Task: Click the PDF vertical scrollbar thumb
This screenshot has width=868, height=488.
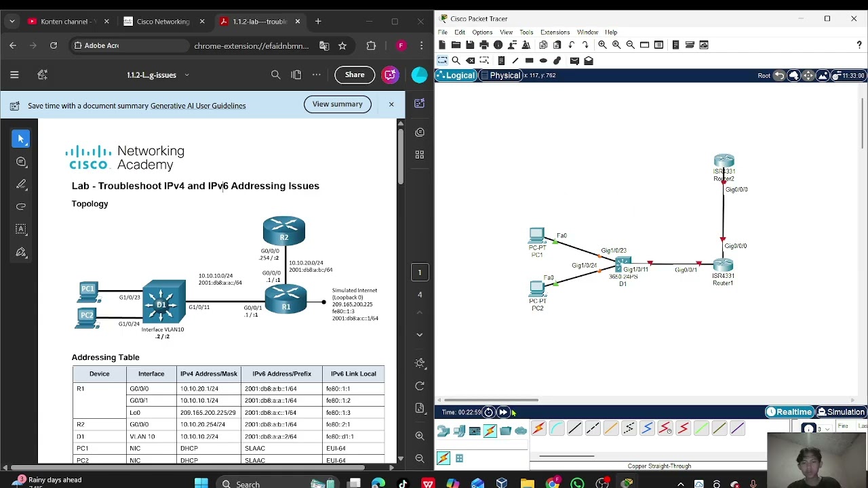Action: coord(400,155)
